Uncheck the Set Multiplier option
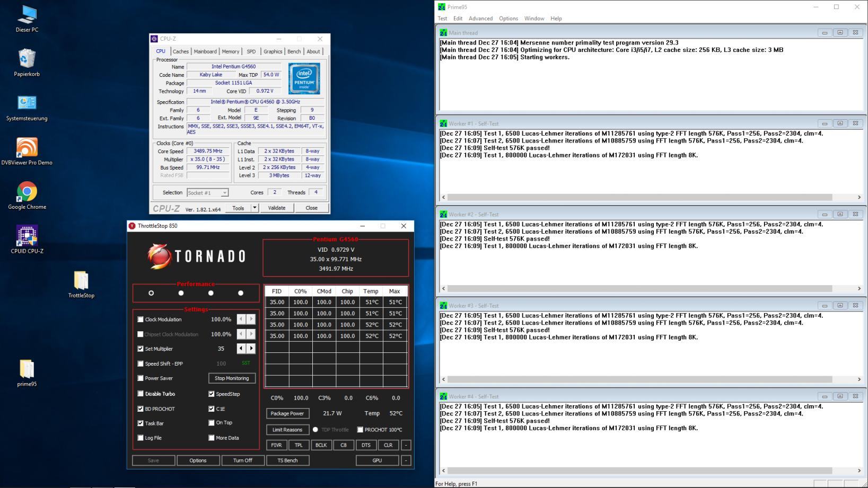This screenshot has width=868, height=488. 141,349
